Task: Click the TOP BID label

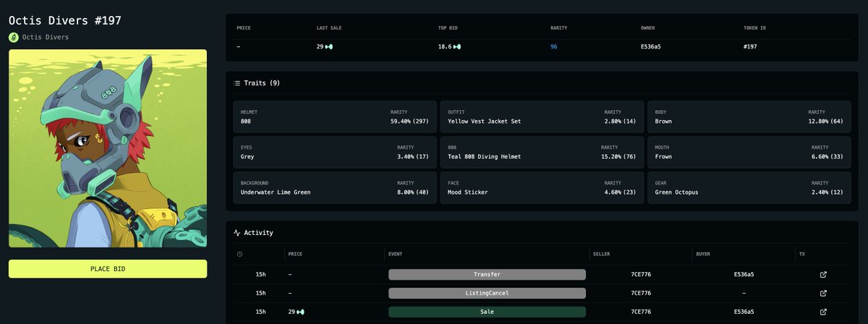Action: pyautogui.click(x=449, y=28)
